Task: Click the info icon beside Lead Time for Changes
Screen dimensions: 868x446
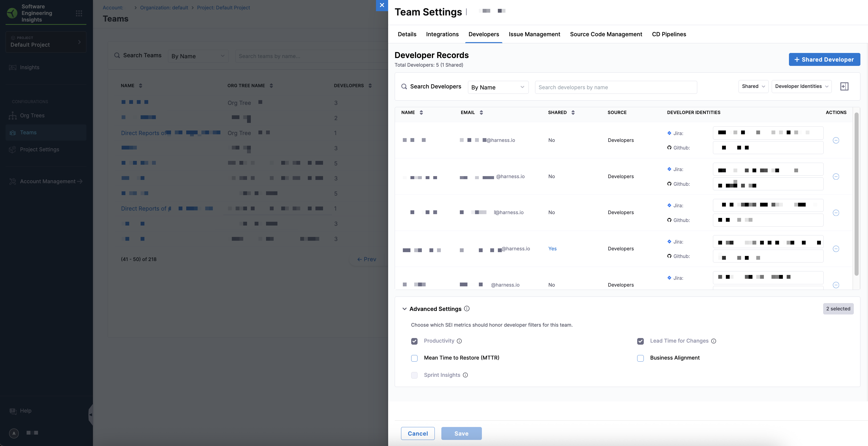Action: (714, 341)
